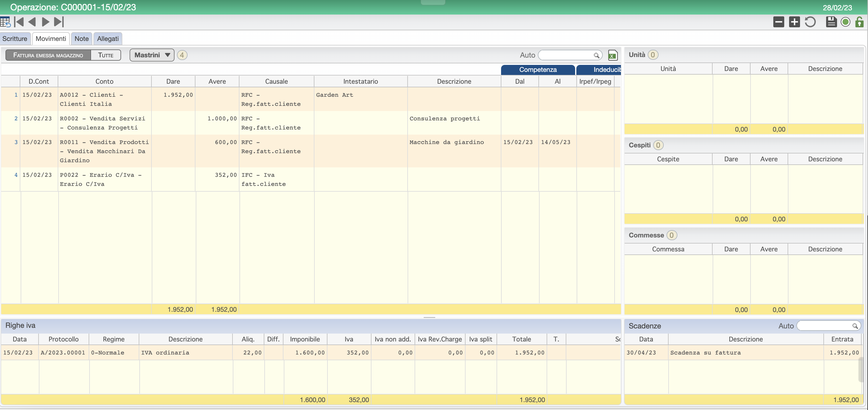Click the search magnifier in Movimenti Auto field
868x410 pixels.
[x=596, y=55]
